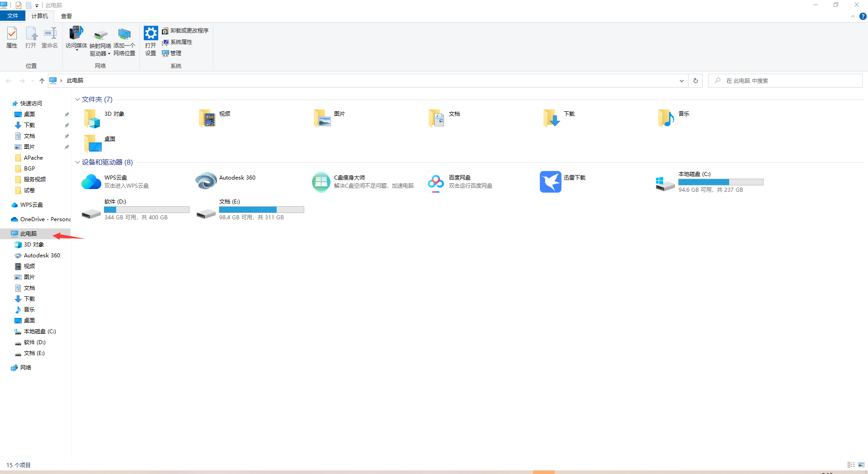Switch to large icons view in status bar
The image size is (868, 474).
coord(861,465)
